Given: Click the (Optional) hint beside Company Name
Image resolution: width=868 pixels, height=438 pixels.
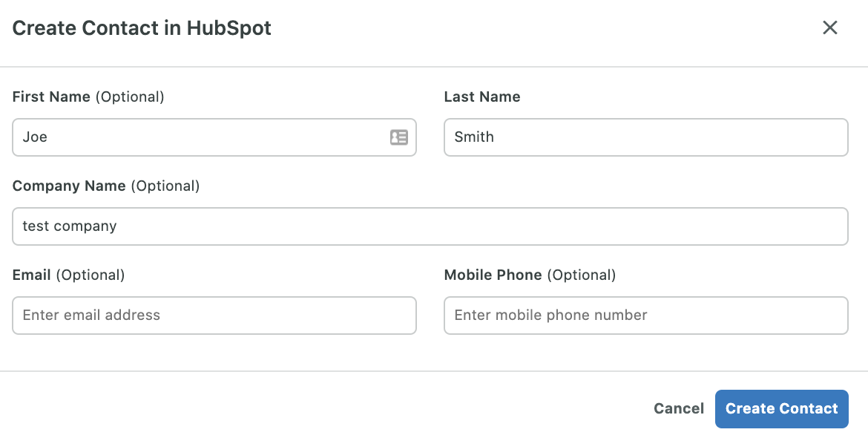Looking at the screenshot, I should pos(165,186).
